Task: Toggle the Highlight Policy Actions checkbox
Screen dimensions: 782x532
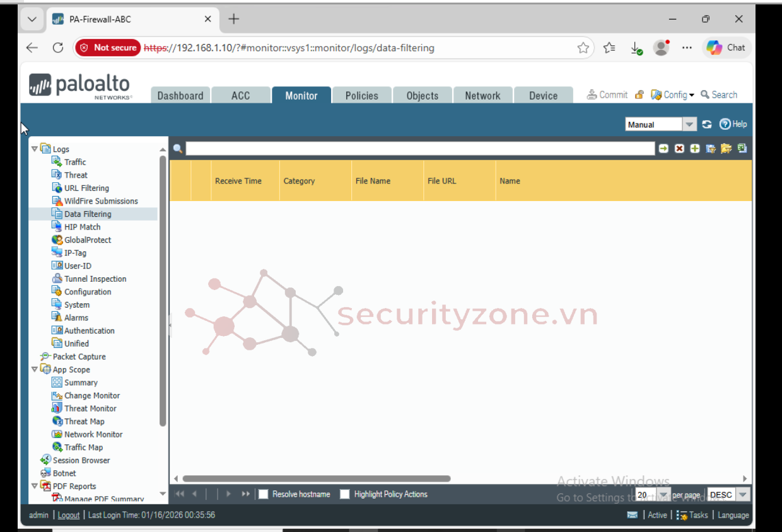Action: (345, 494)
